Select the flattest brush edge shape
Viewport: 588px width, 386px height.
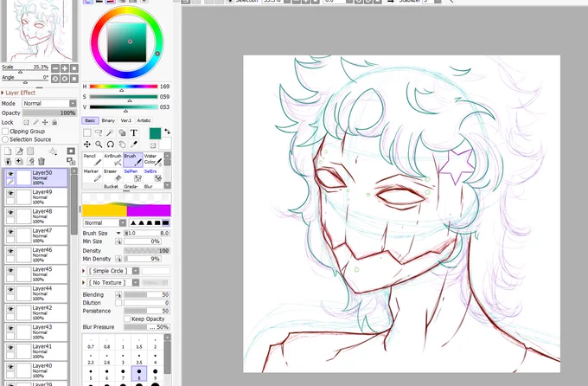tap(165, 222)
